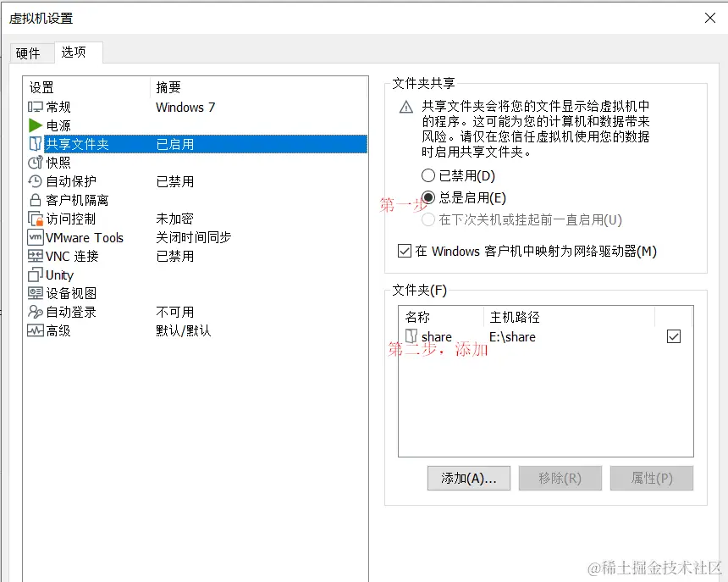Click the Autologin (自动登录) user icon
728x582 pixels.
pos(36,312)
